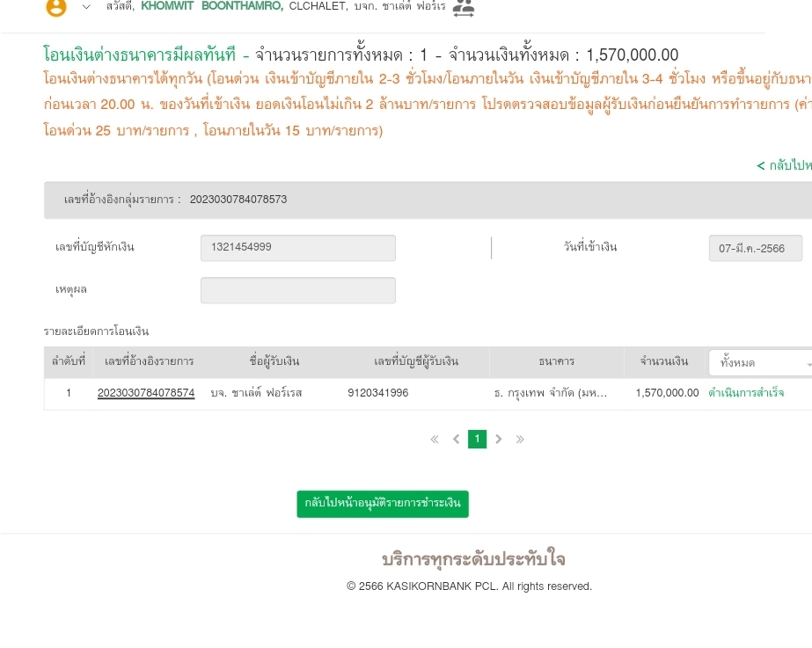Select page 1 in pagination
This screenshot has height=648, width=812.
(x=477, y=439)
